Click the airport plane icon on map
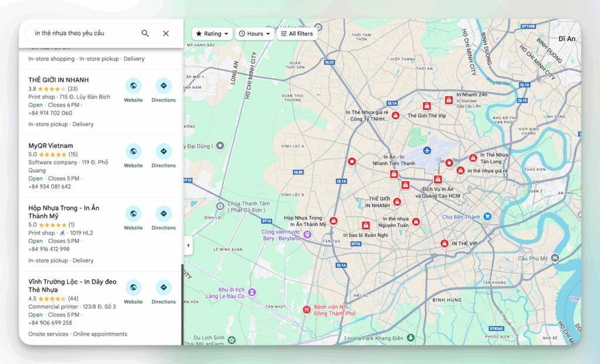The width and height of the screenshot is (600, 364). [427, 150]
